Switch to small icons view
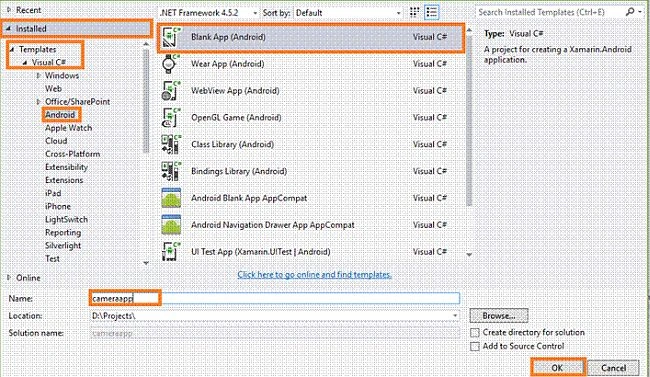The width and height of the screenshot is (650, 377). [x=415, y=12]
